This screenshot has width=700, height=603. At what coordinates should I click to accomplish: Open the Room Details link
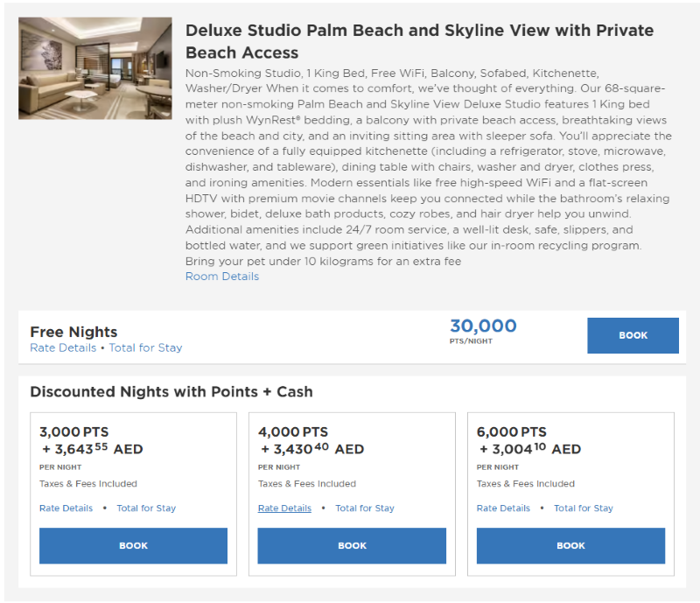pos(222,277)
